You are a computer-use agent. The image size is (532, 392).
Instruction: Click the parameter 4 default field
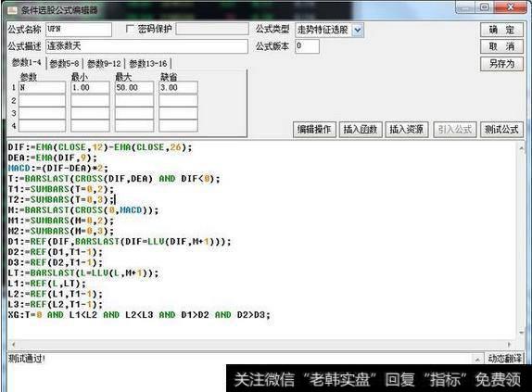click(x=178, y=126)
